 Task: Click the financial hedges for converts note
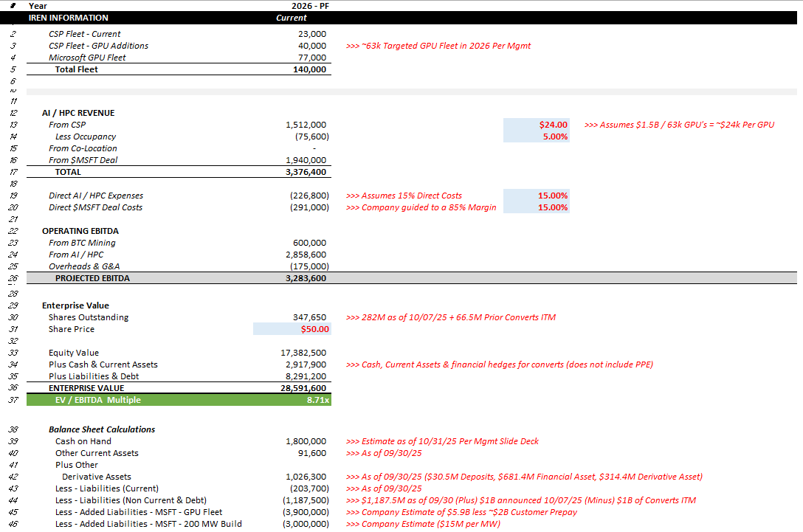point(500,365)
